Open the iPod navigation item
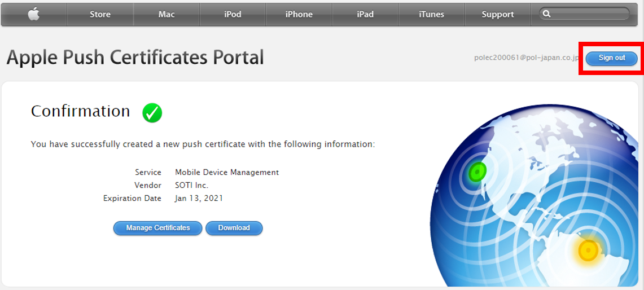This screenshot has height=290, width=644. pyautogui.click(x=233, y=14)
